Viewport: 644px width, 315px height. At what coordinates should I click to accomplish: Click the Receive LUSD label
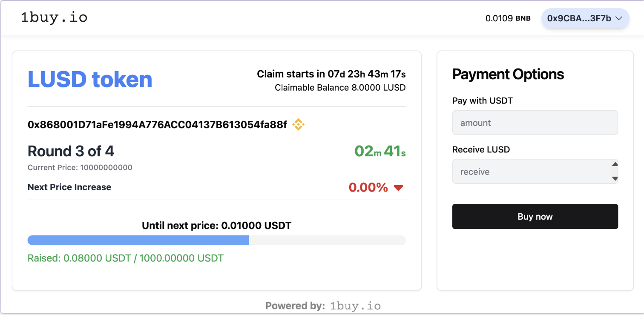click(x=481, y=150)
